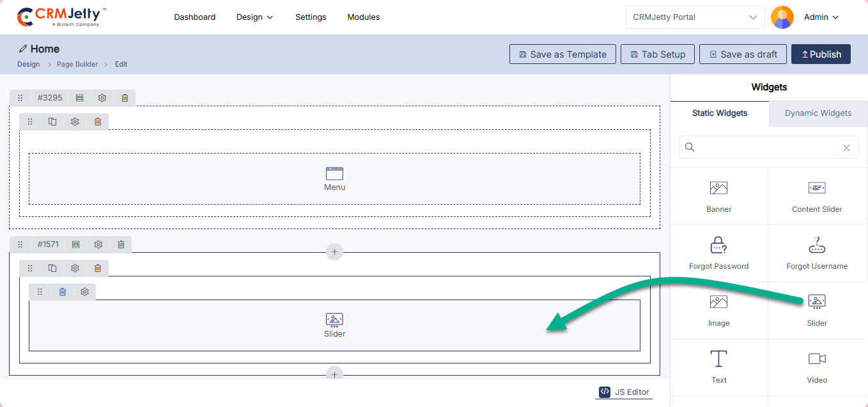Open the Design menu dropdown
868x407 pixels.
pos(254,17)
